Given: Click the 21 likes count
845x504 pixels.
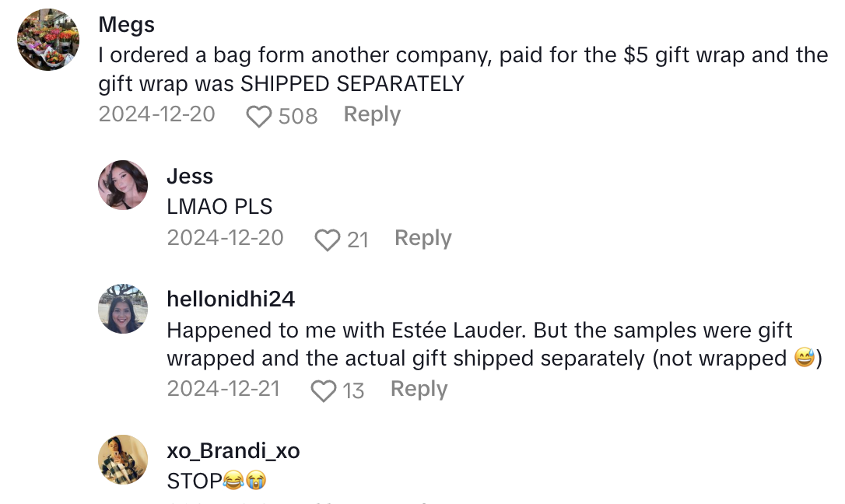Looking at the screenshot, I should 358,240.
